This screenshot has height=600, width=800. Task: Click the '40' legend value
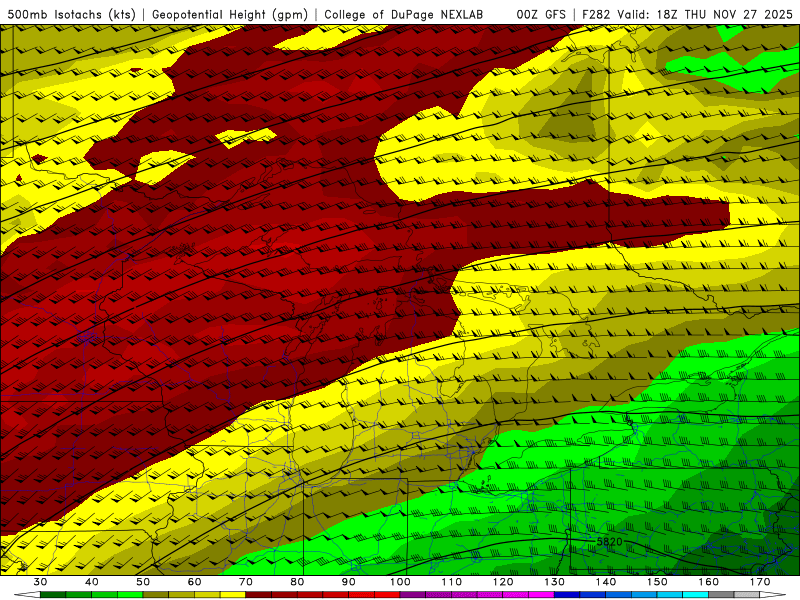tap(92, 582)
